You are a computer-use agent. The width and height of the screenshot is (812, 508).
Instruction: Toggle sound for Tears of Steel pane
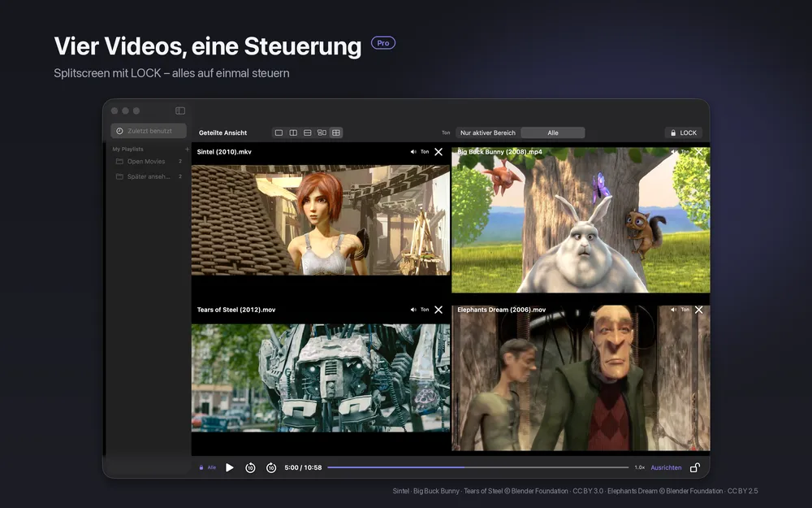point(420,310)
